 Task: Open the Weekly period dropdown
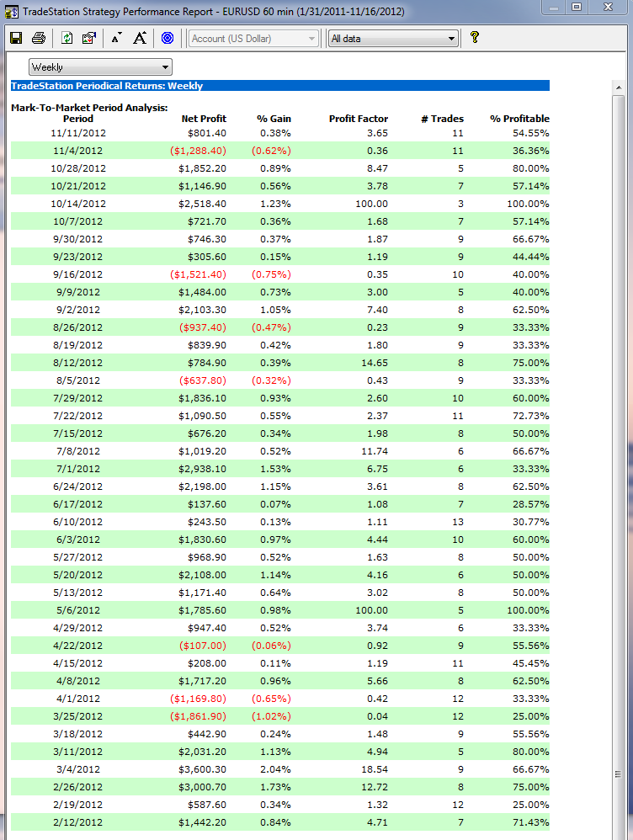(100, 67)
